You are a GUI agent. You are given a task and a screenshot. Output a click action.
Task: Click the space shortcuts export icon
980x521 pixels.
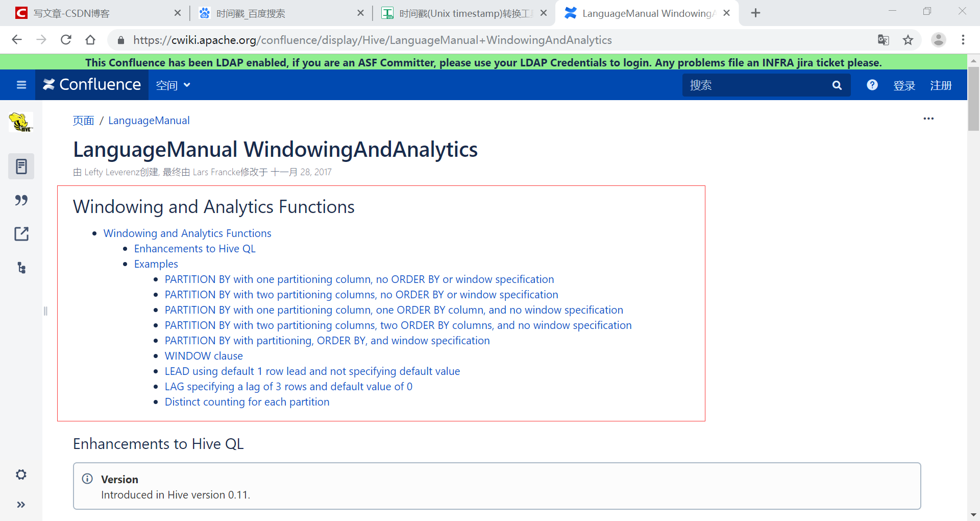[x=21, y=234]
